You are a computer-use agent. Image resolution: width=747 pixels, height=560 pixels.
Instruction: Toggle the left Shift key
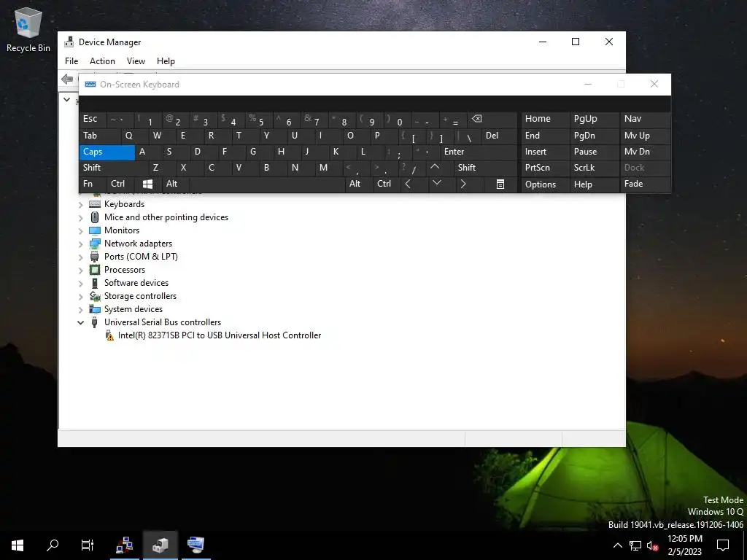pos(114,168)
